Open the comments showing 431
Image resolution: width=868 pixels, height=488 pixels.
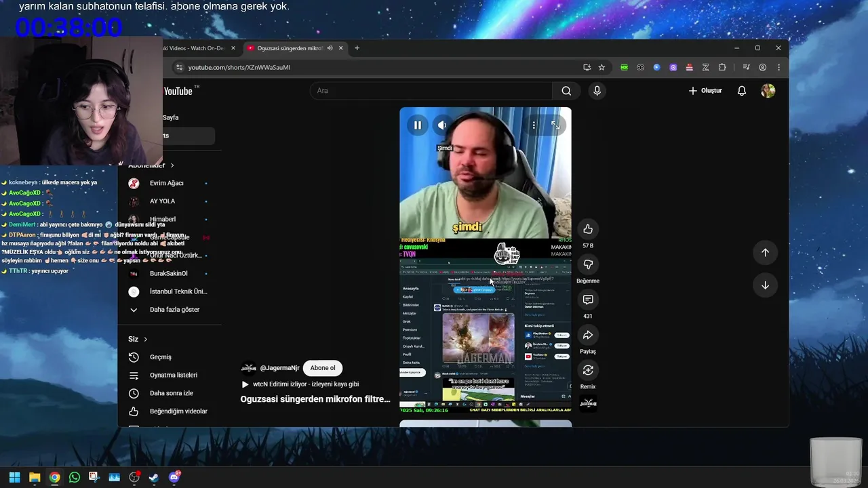click(588, 300)
